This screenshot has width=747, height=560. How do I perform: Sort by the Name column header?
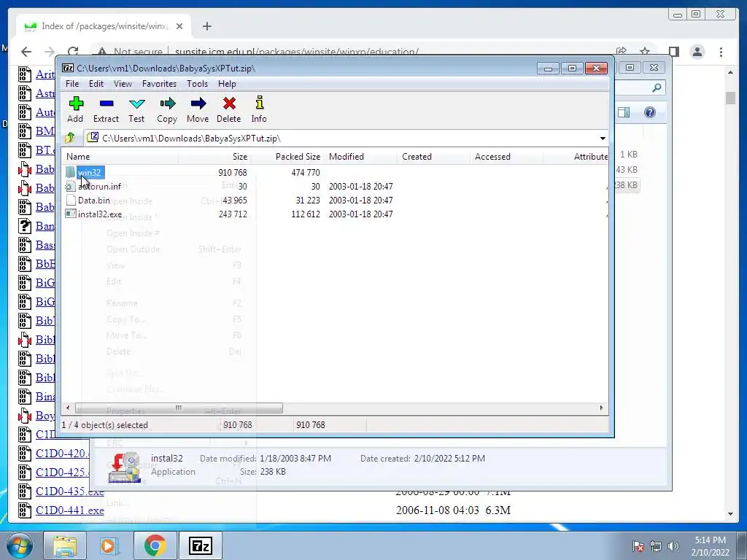pyautogui.click(x=120, y=157)
